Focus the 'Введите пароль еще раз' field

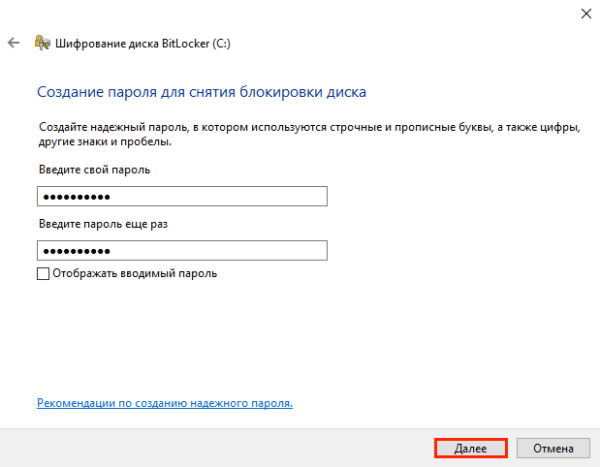tap(182, 250)
